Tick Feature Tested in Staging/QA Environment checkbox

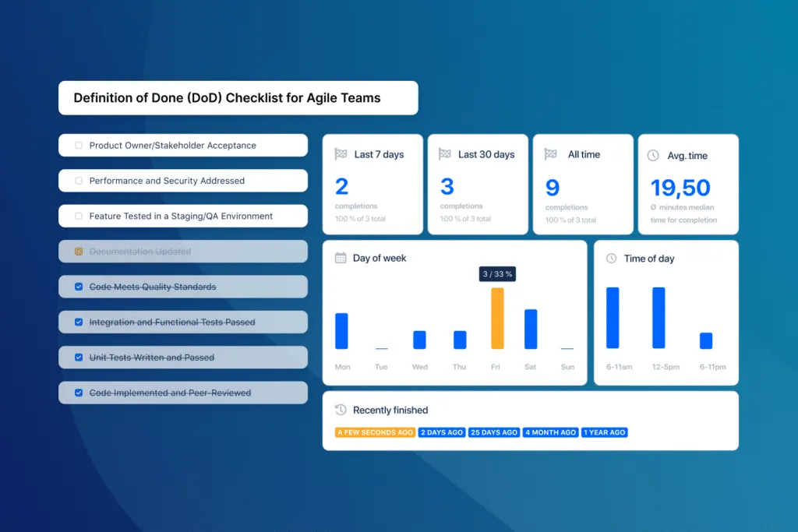(79, 217)
